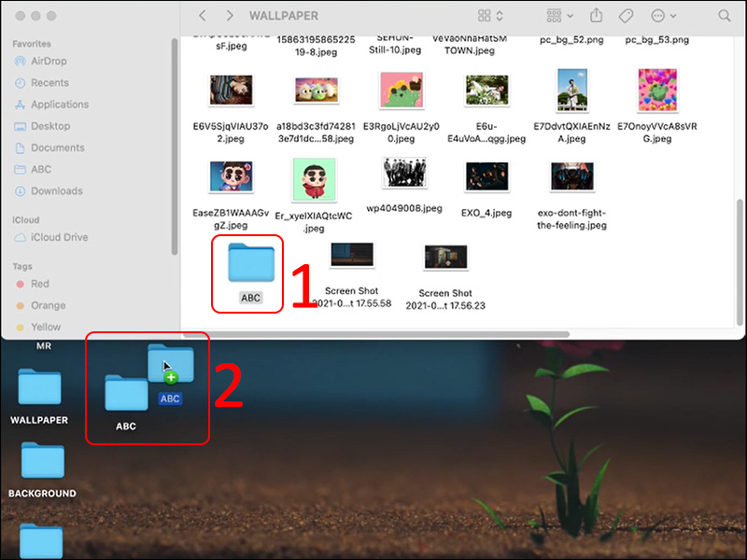Select the ABC folder in WALLPAPER window
This screenshot has width=747, height=560.
pyautogui.click(x=251, y=262)
